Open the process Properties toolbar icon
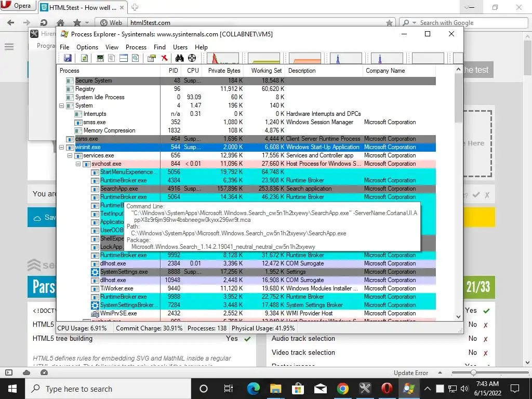532x399 pixels. coord(152,58)
